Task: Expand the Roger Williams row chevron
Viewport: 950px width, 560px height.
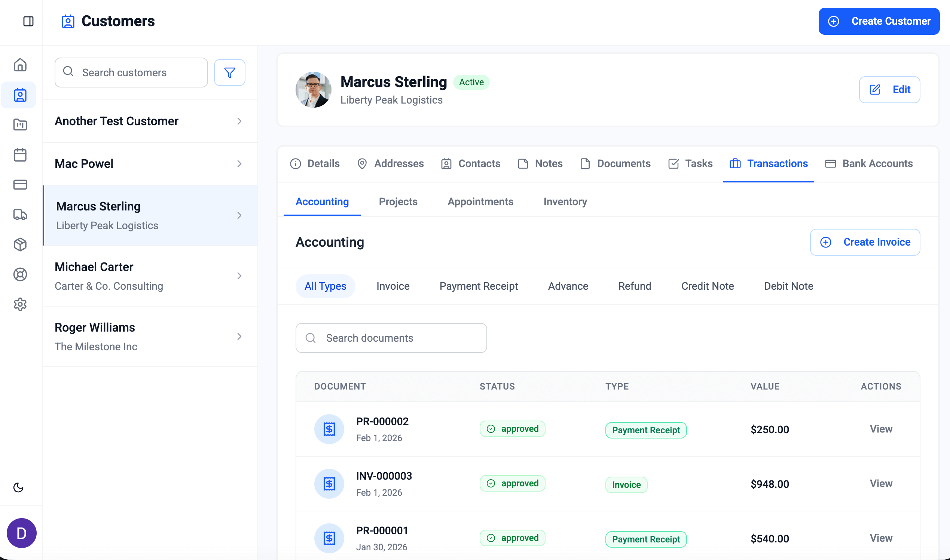Action: pyautogui.click(x=239, y=336)
